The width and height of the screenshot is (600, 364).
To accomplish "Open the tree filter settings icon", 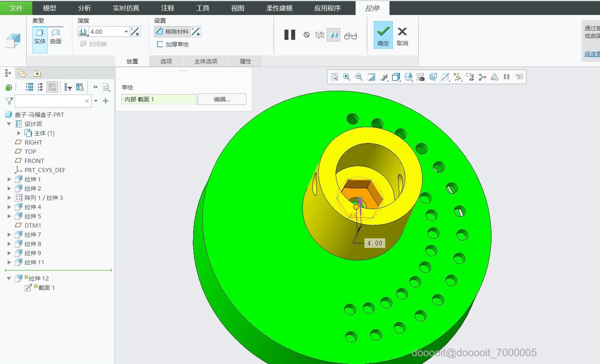I will (68, 87).
